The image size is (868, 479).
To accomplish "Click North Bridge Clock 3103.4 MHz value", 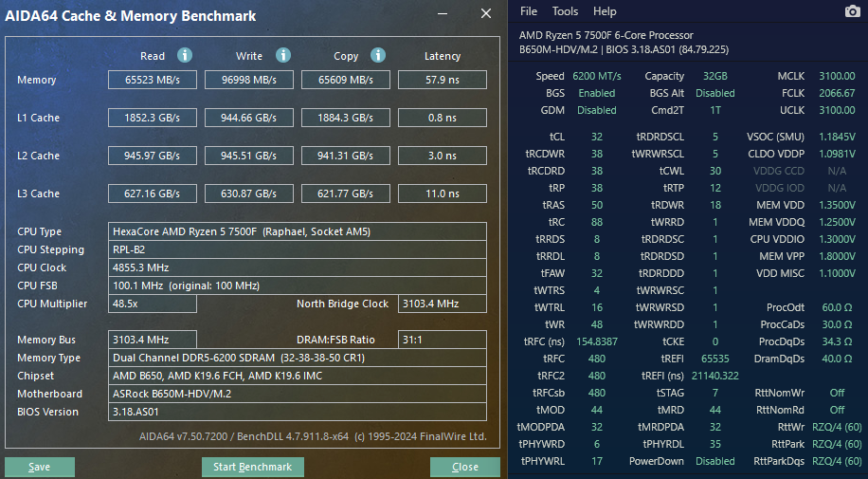I will [443, 304].
